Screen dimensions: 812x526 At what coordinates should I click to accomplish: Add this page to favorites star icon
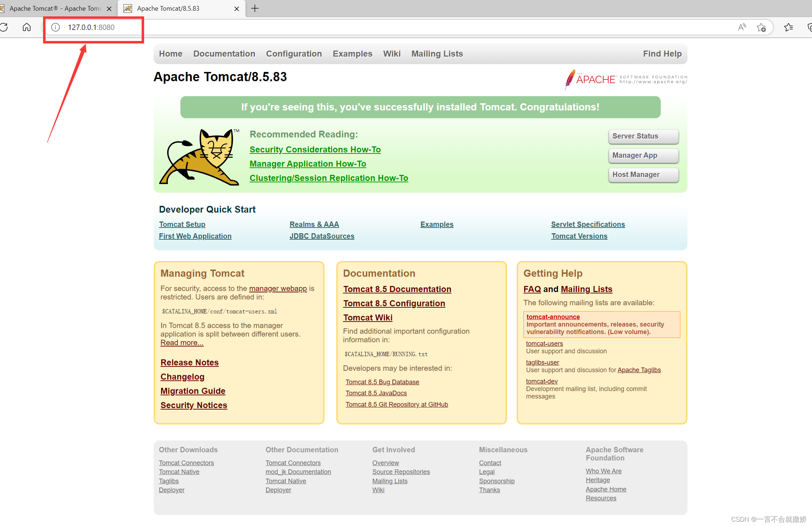click(761, 27)
